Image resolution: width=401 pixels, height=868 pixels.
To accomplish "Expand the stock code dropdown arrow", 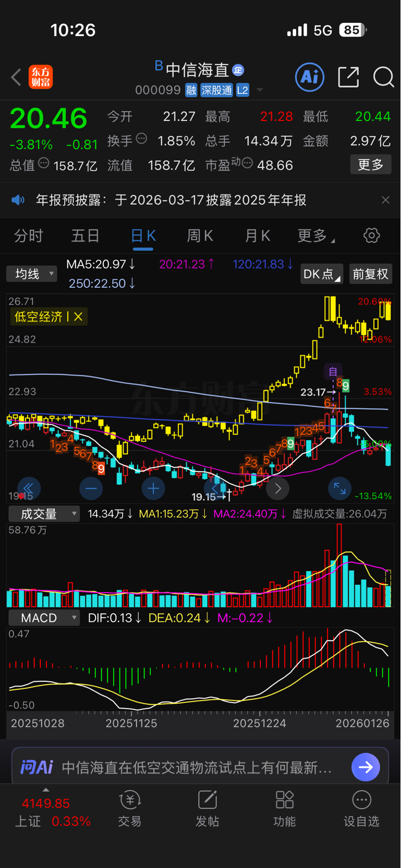I will tap(259, 91).
